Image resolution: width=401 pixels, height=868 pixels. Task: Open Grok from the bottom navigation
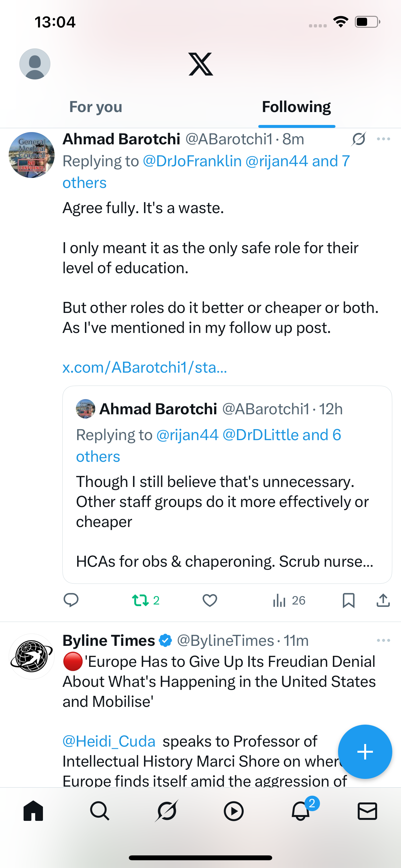(x=167, y=811)
